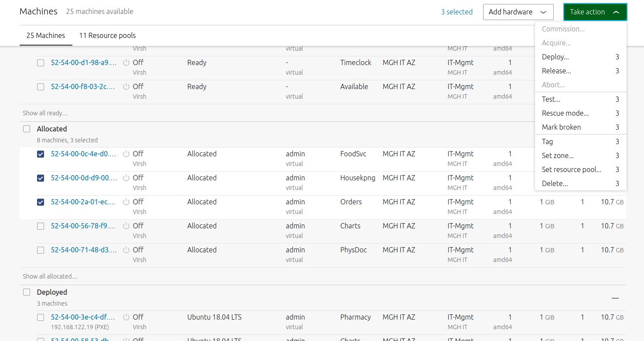Select Set resource pool menu option
This screenshot has height=341, width=644.
pos(571,169)
